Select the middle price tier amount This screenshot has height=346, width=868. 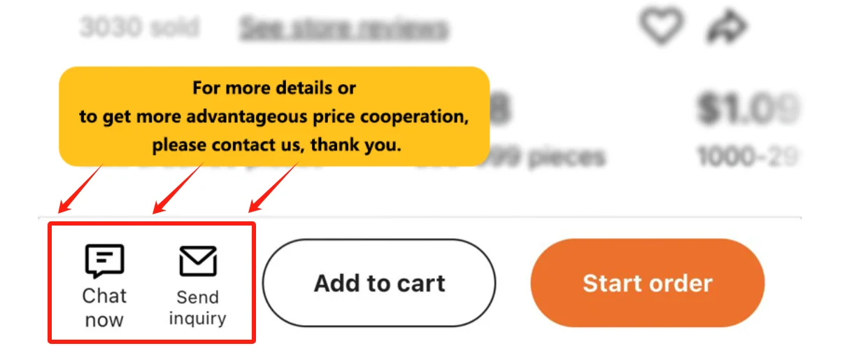[x=504, y=109]
